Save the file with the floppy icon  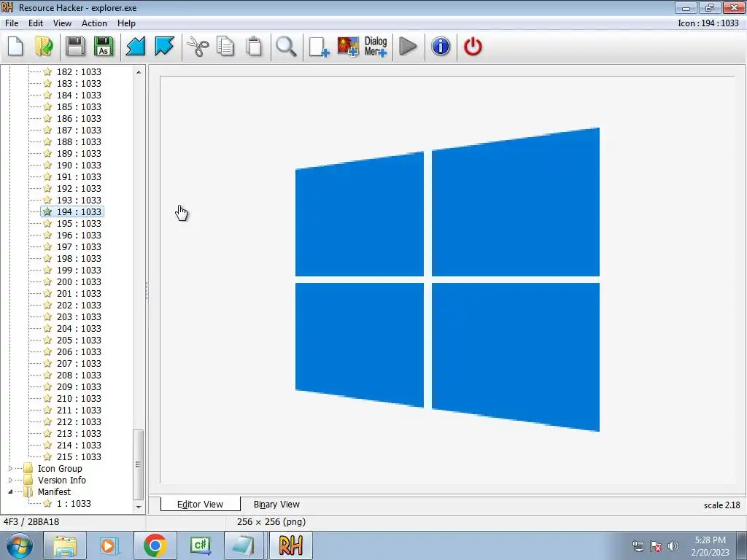[75, 47]
